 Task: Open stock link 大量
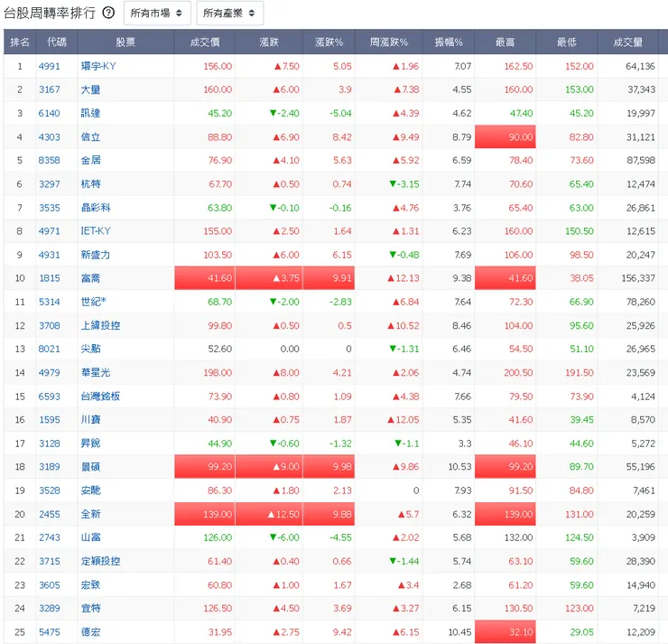(x=91, y=89)
